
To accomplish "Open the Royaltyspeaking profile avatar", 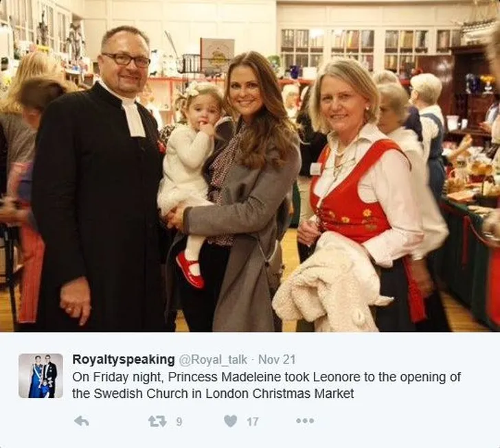I will (41, 376).
